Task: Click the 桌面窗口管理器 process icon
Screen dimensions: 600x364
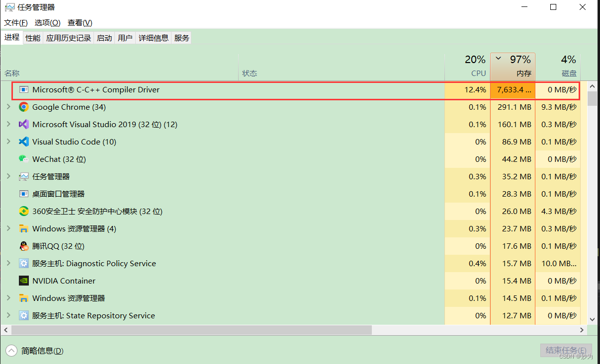Action: 24,194
